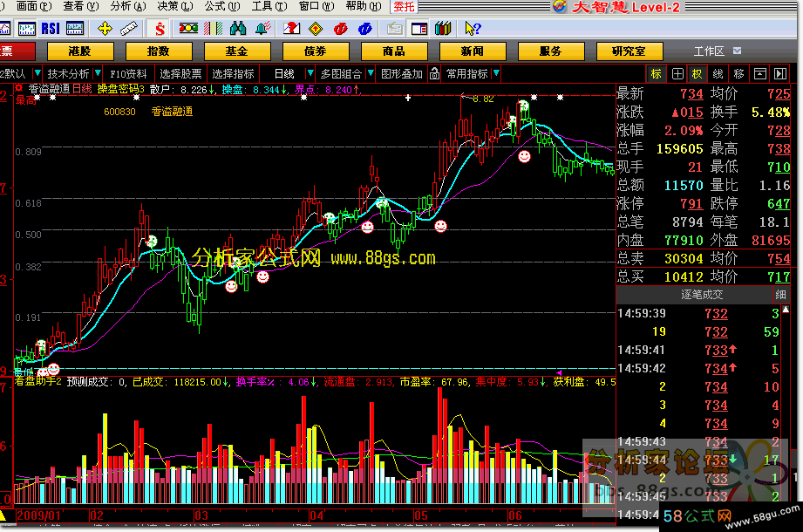Open the 窗口(W) menu
The width and height of the screenshot is (803, 532).
point(316,6)
